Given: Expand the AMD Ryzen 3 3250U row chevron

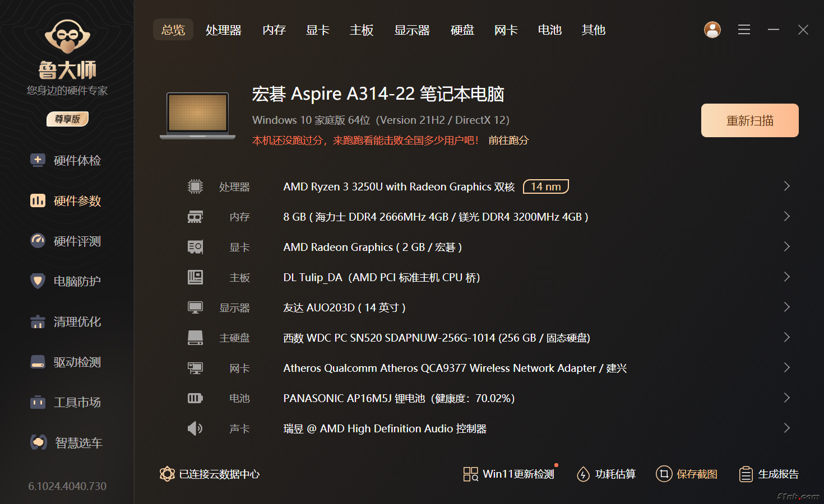Looking at the screenshot, I should [x=786, y=186].
